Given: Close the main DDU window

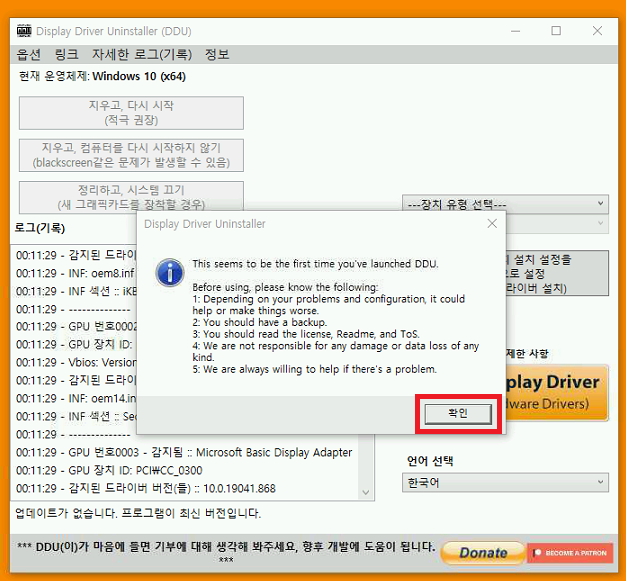Looking at the screenshot, I should [597, 31].
